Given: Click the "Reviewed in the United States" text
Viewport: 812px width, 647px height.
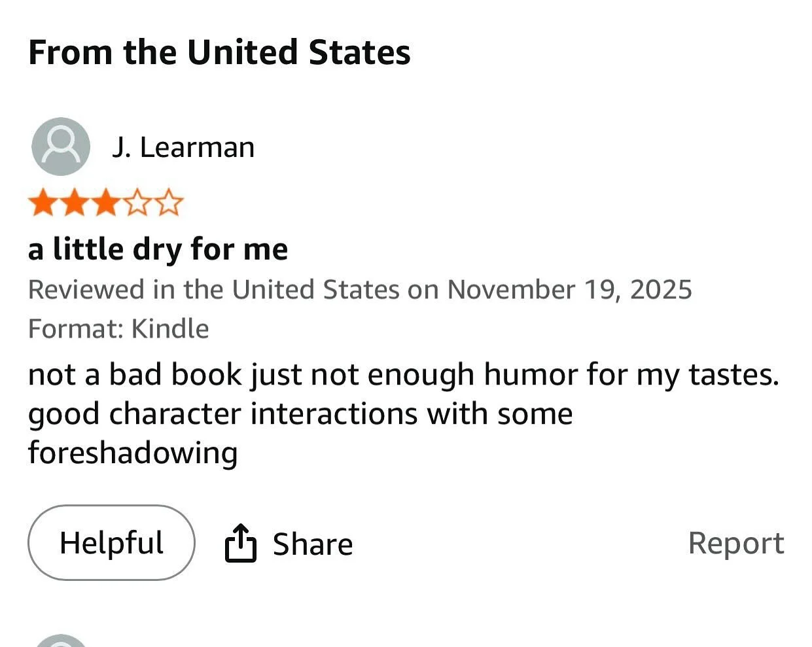Looking at the screenshot, I should [x=213, y=289].
